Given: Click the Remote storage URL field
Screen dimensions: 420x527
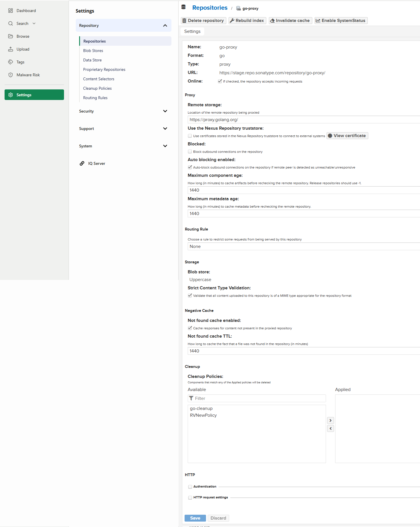Looking at the screenshot, I should pyautogui.click(x=304, y=120).
